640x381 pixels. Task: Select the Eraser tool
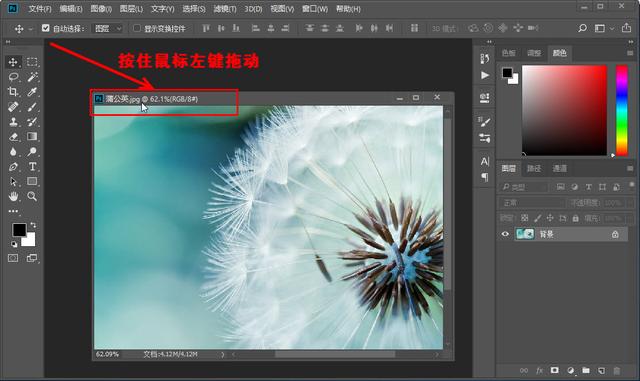point(13,136)
